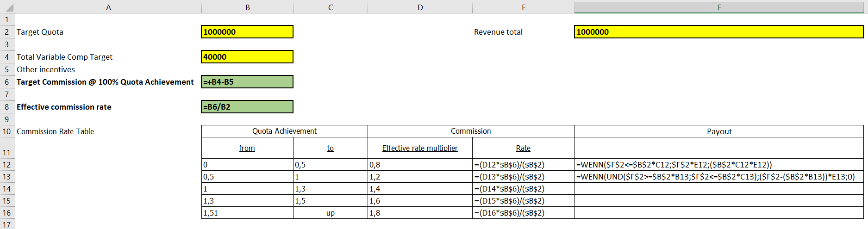Select the Payout header cell
Viewport: 868px width, 229px height.
pos(719,131)
